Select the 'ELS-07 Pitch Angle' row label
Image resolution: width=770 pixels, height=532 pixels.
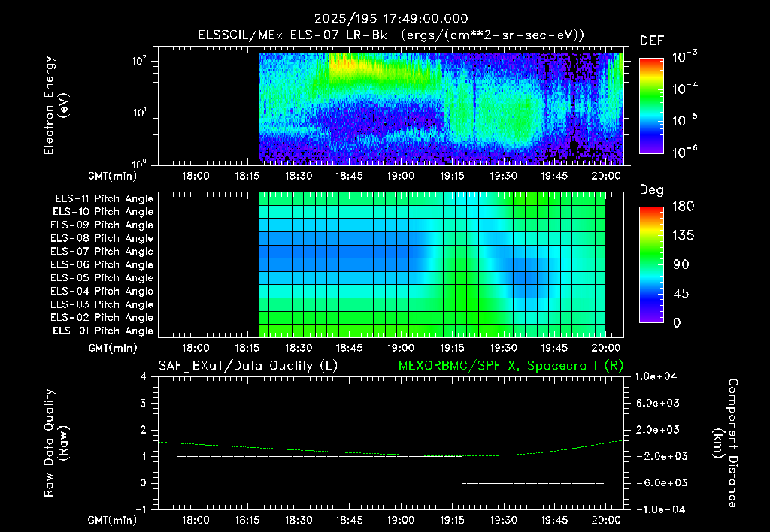pos(102,251)
